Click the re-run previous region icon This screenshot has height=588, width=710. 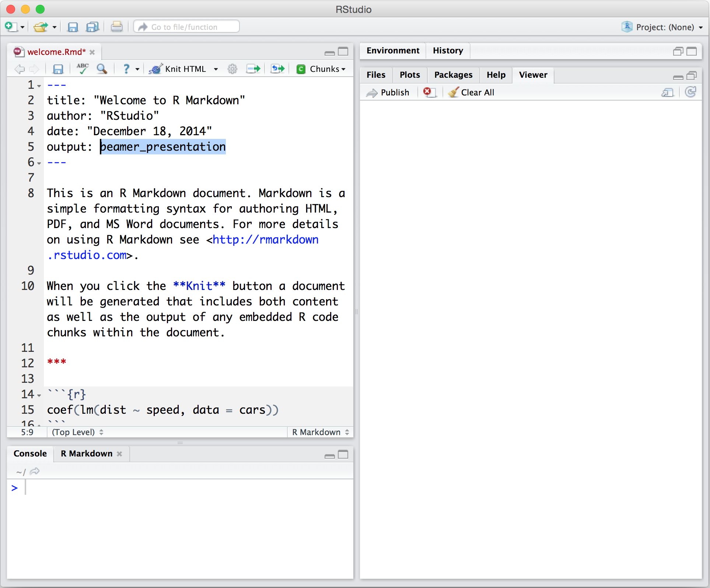coord(277,69)
